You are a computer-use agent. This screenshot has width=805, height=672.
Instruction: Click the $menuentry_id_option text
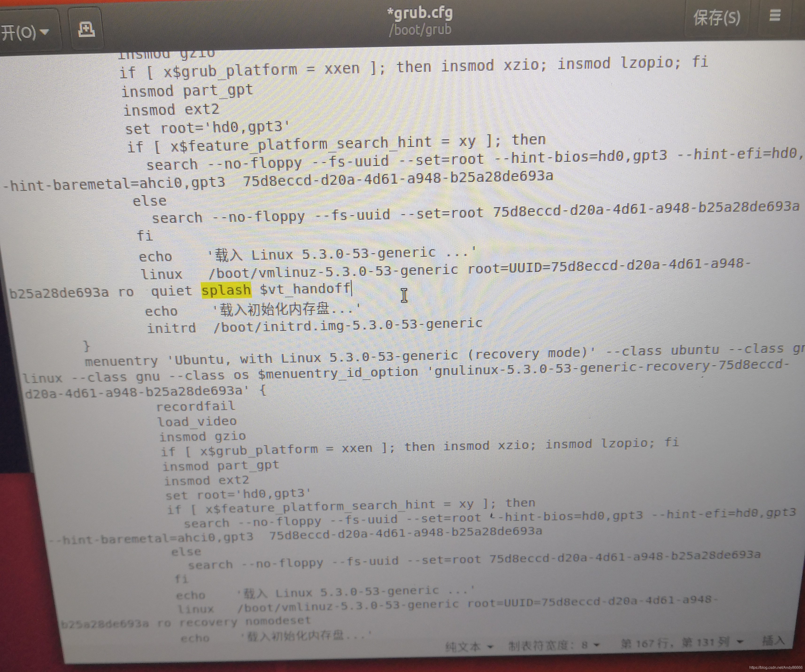[x=338, y=373]
